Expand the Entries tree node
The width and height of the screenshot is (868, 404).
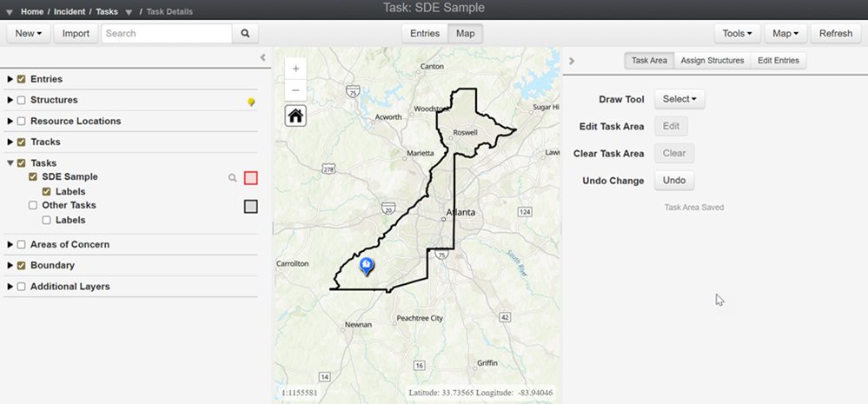(x=10, y=79)
